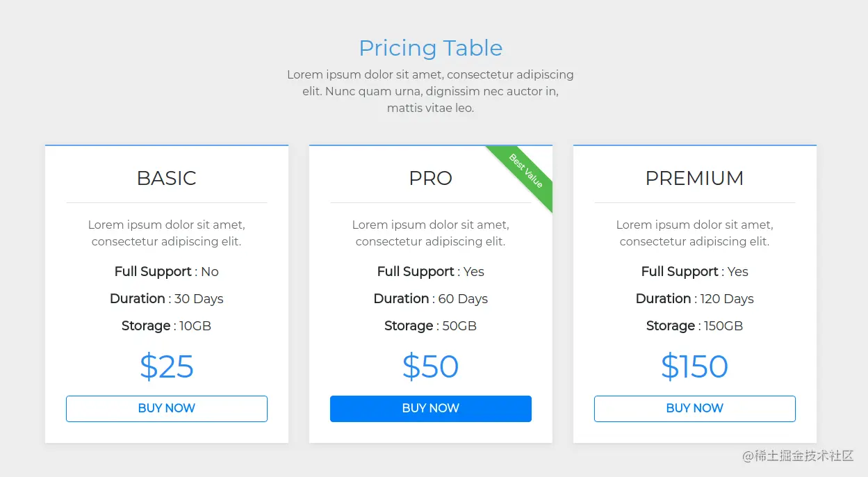Viewport: 868px width, 477px height.
Task: Click the Storage 150GB text on PREMIUM card
Action: coord(694,325)
